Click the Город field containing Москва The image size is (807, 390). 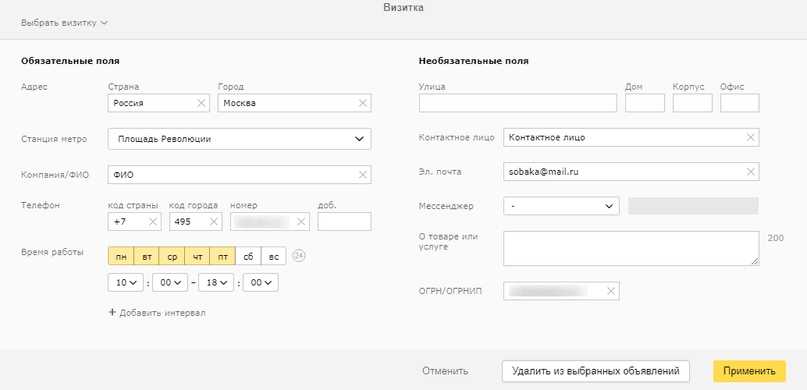click(x=294, y=103)
